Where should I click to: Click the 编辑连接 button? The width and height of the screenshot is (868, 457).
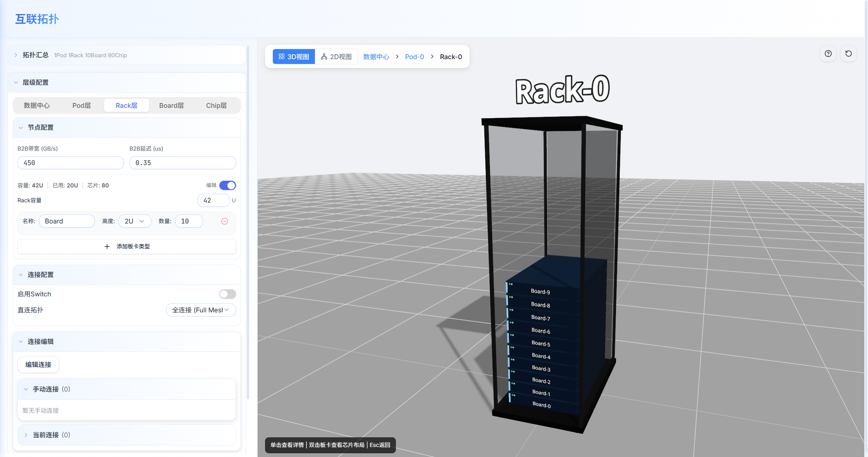pos(38,364)
